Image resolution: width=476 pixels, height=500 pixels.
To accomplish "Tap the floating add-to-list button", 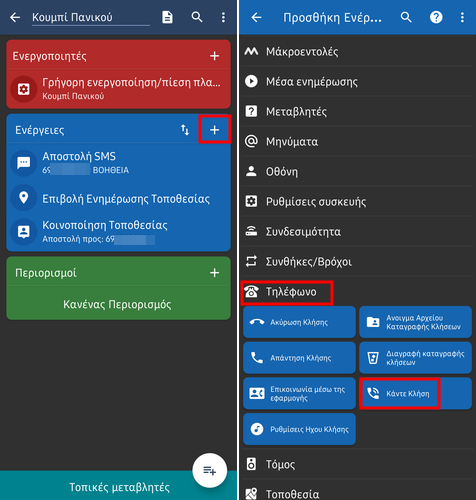I will (209, 470).
